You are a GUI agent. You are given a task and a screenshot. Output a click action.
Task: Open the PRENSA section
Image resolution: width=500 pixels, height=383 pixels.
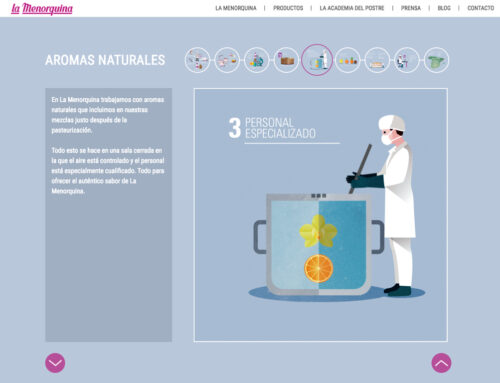(411, 8)
